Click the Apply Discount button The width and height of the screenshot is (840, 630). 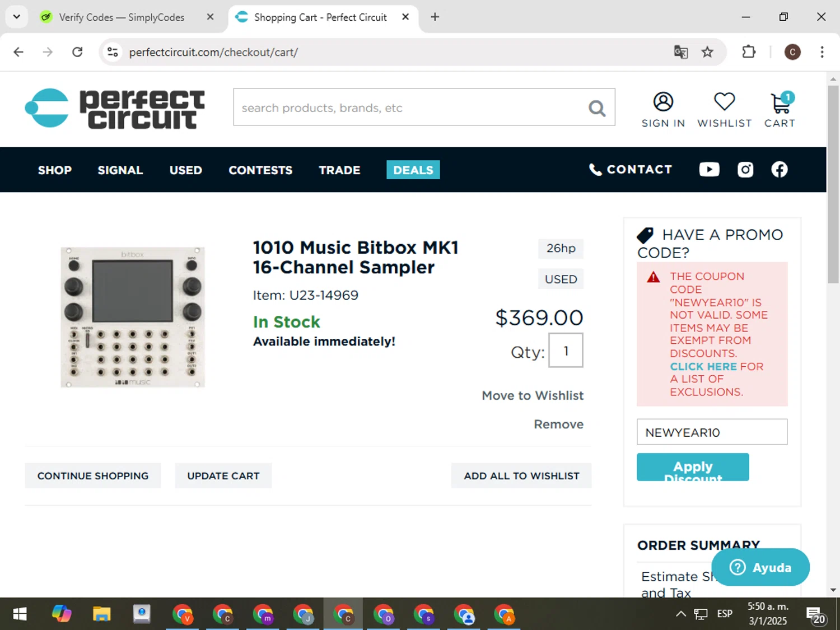(x=693, y=467)
